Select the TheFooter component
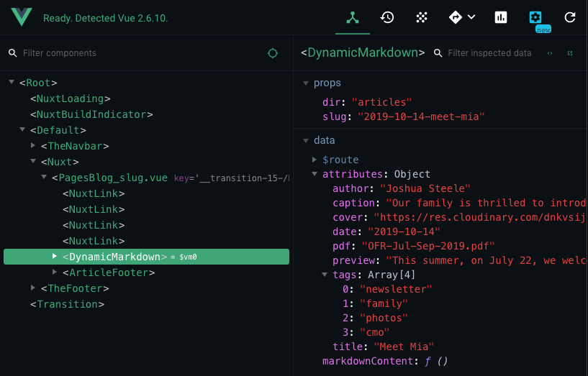This screenshot has height=376, width=588. (75, 288)
